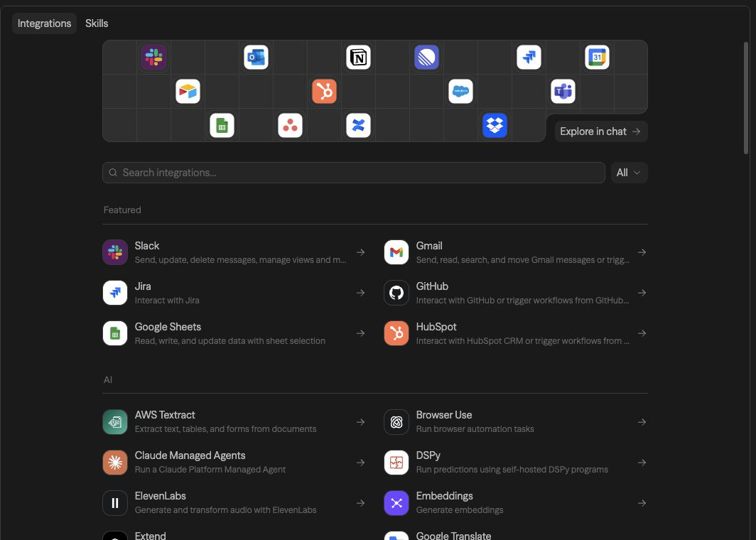The image size is (756, 540).
Task: Open Jira via its row arrow
Action: pos(361,293)
